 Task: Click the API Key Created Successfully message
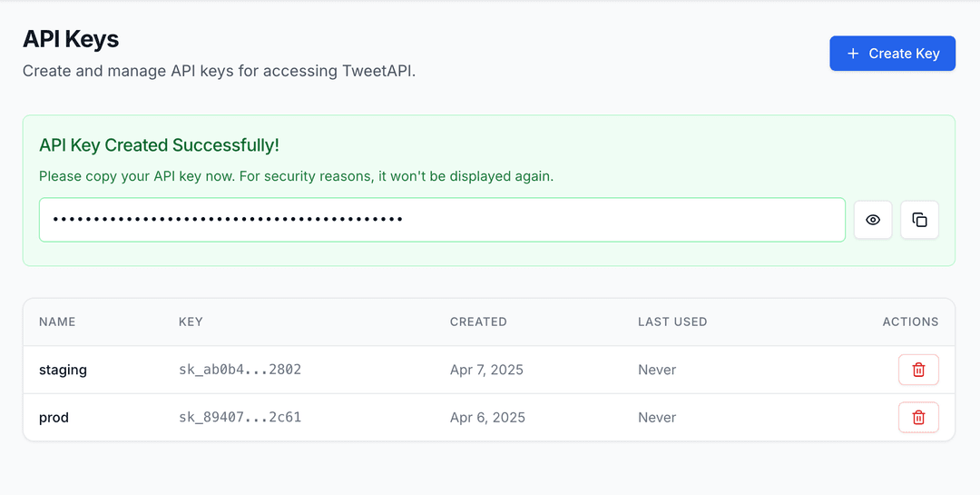[159, 145]
